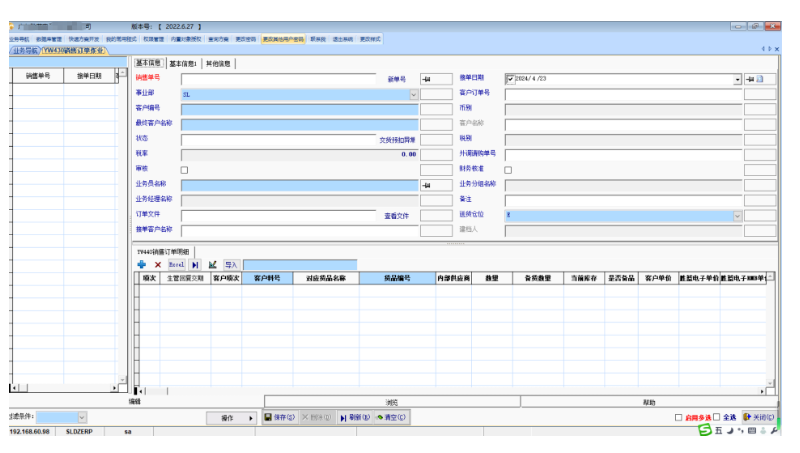Open the 操作 operations menu button
This screenshot has height=453, width=800.
point(231,418)
